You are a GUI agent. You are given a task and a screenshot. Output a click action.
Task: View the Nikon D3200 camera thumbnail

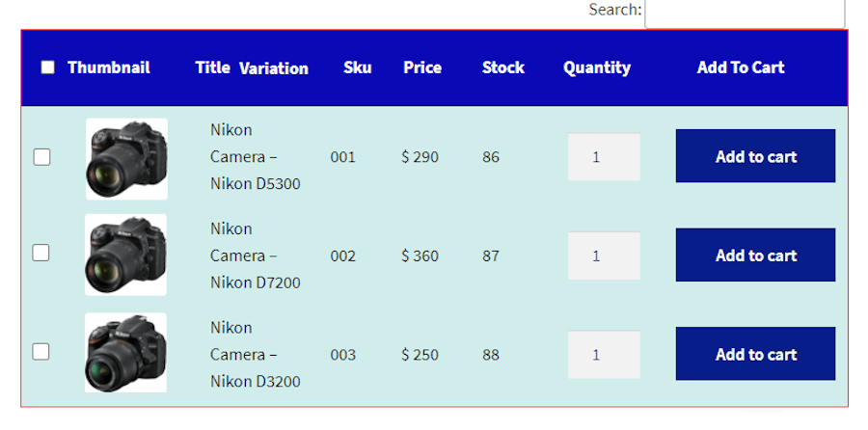tap(126, 353)
